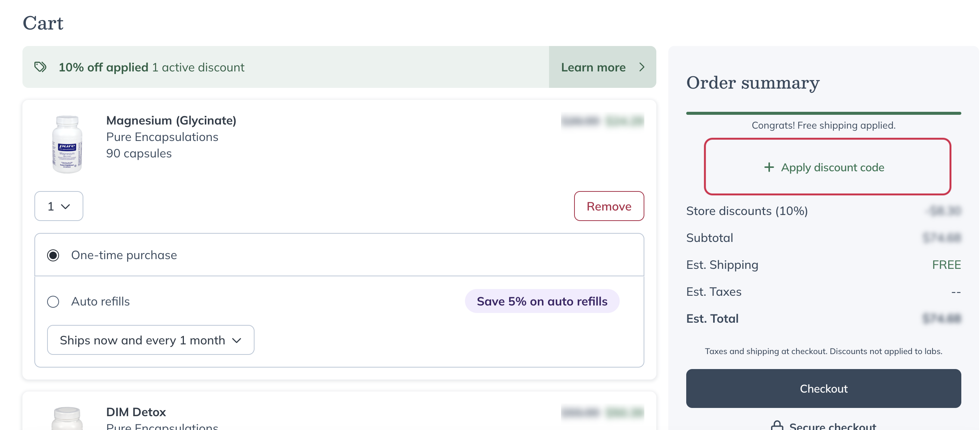Screen dimensions: 980x430
Task: Click chevron in shipping frequency selector
Action: coord(237,340)
